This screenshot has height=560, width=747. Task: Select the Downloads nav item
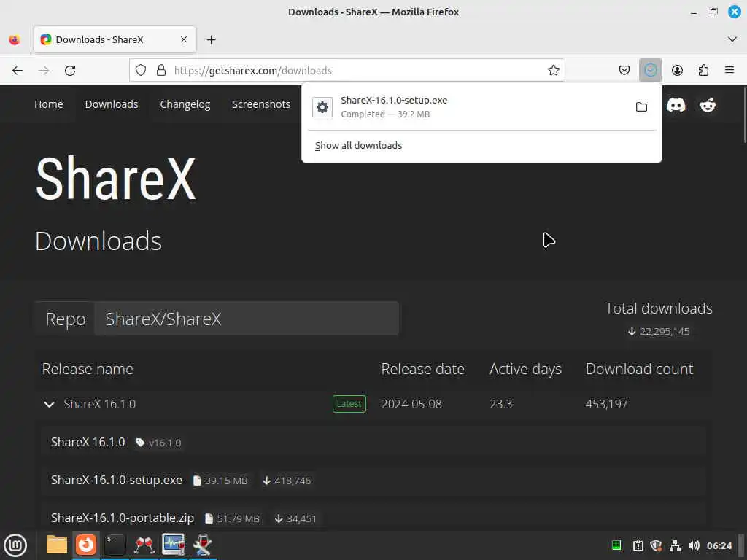(x=112, y=104)
